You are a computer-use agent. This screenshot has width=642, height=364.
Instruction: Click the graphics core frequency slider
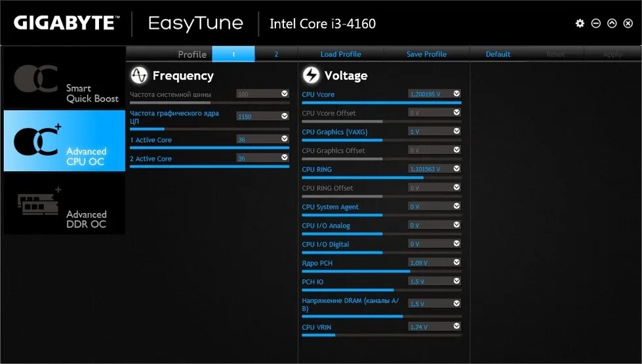(210, 129)
